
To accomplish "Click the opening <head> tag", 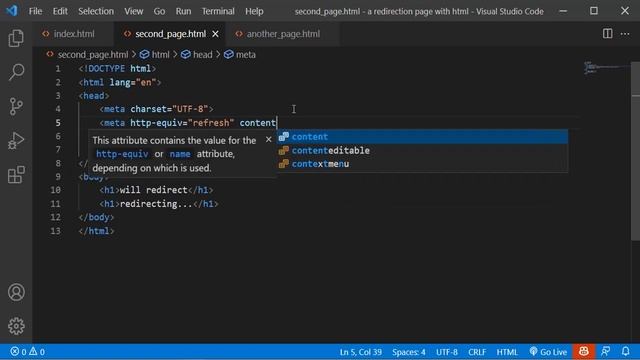I will [x=94, y=96].
